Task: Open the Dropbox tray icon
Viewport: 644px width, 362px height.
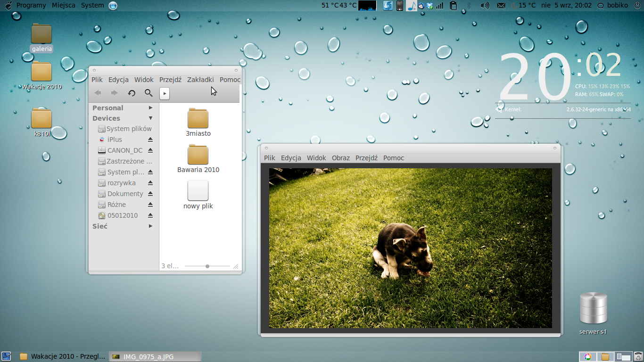Action: [x=429, y=6]
